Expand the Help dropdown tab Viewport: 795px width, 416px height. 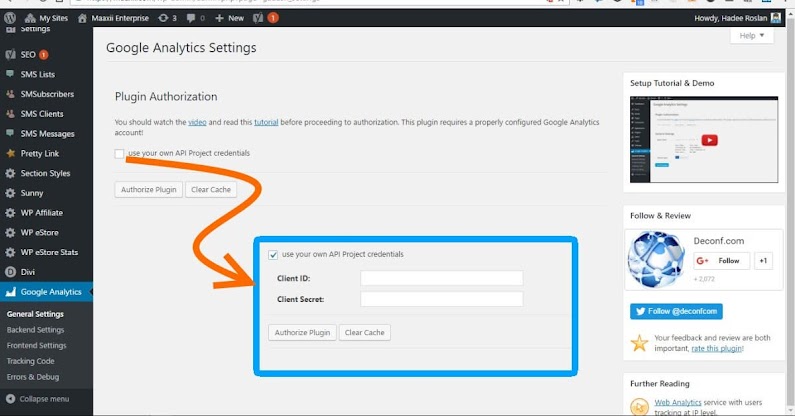[751, 36]
